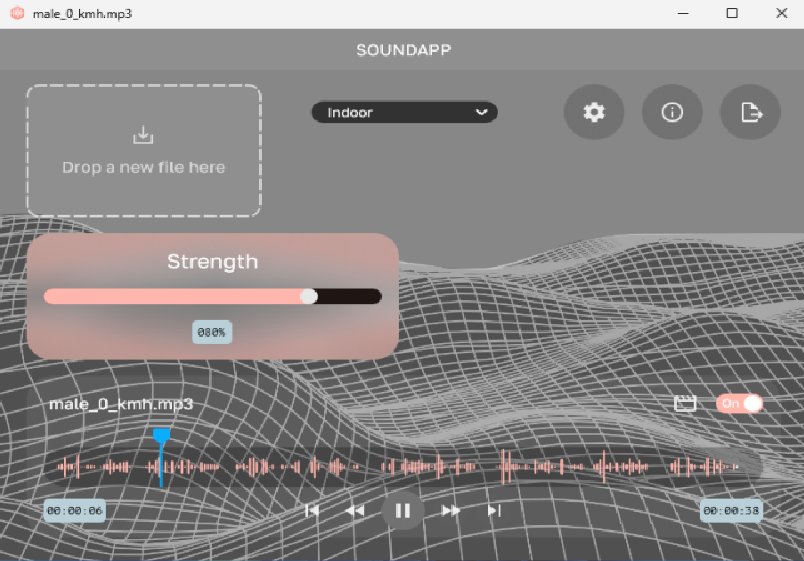The width and height of the screenshot is (804, 561).
Task: Click the blue playhead marker on the waveform
Action: coord(161,436)
